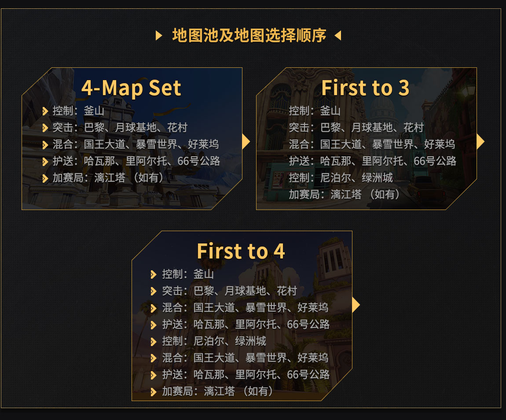This screenshot has width=506, height=420.
Task: Click the chevron bullet beside 护送 in 4-Map Set
Action: [45, 162]
